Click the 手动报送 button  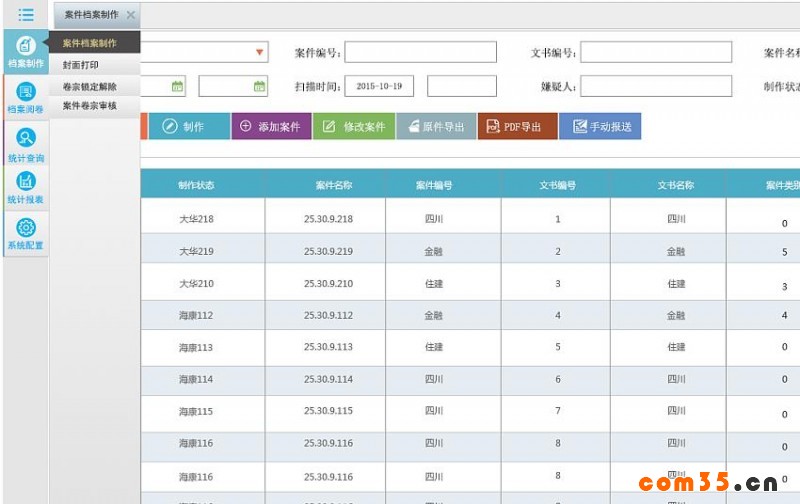(x=601, y=126)
